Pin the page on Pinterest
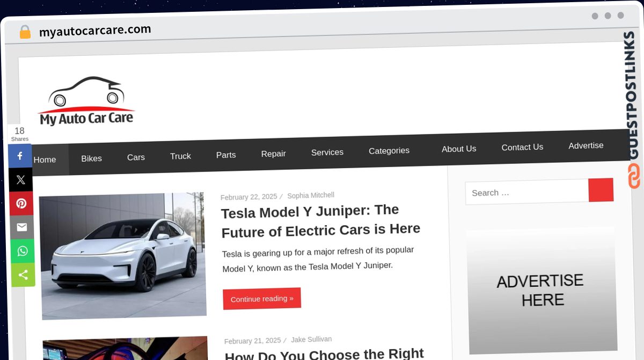Image resolution: width=644 pixels, height=360 pixels. tap(21, 204)
